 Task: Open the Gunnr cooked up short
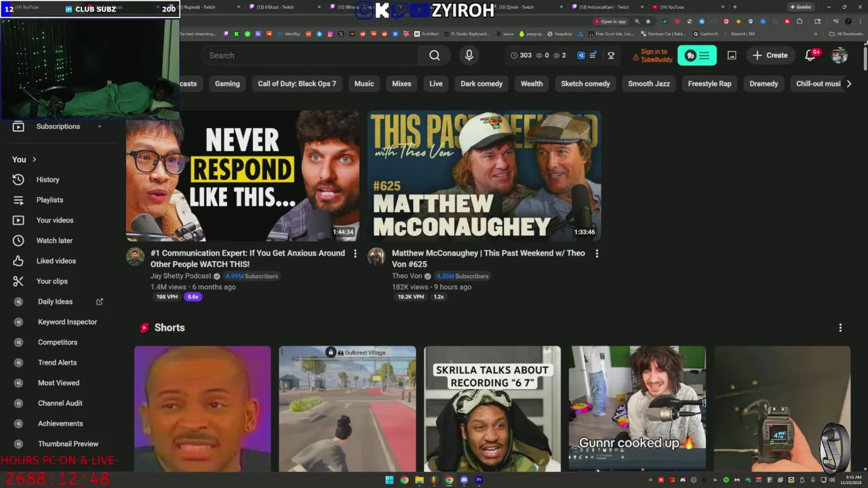pos(637,409)
